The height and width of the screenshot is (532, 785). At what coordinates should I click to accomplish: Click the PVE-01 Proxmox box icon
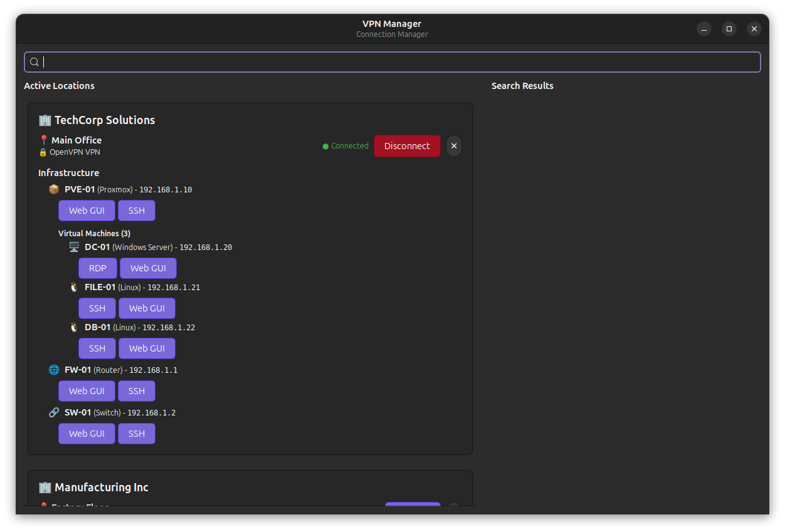click(x=54, y=189)
